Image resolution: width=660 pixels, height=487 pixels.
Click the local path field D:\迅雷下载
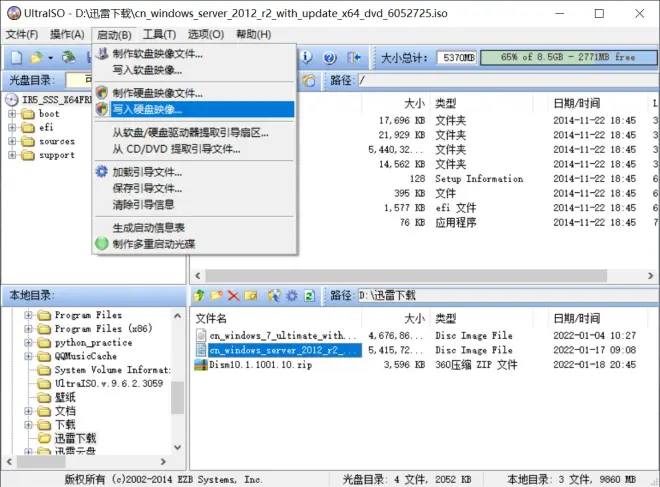(x=507, y=295)
